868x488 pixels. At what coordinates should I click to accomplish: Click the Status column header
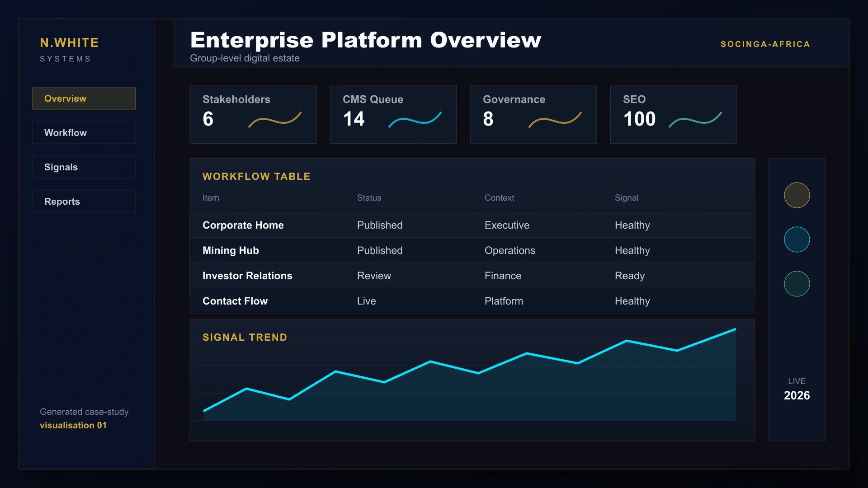pyautogui.click(x=369, y=198)
